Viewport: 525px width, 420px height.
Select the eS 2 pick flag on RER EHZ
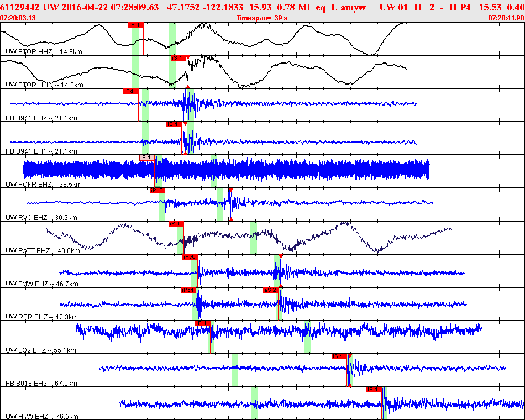click(x=271, y=290)
